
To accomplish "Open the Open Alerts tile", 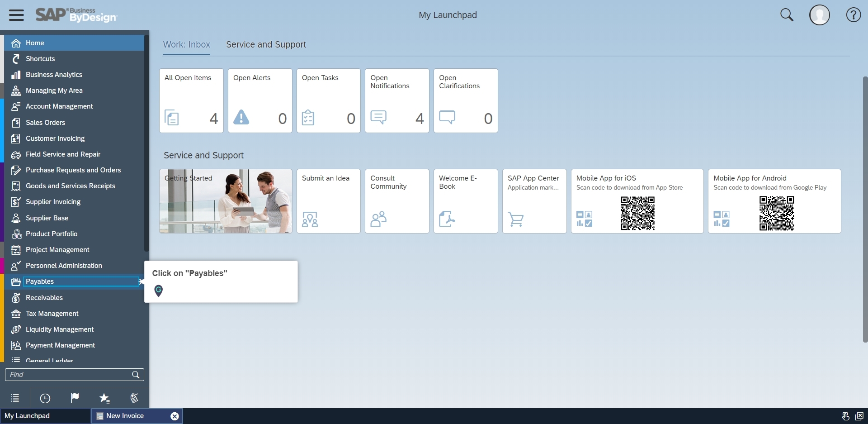I will coord(260,101).
